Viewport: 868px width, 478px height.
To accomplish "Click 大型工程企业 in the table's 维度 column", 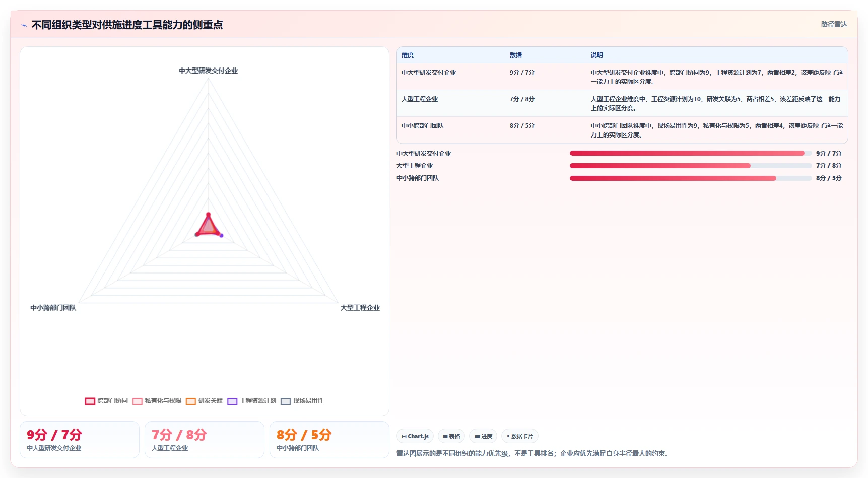I will (420, 99).
